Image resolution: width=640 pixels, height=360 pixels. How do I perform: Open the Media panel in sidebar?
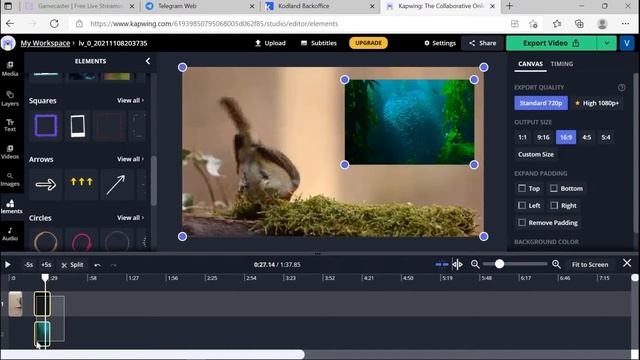(x=10, y=69)
